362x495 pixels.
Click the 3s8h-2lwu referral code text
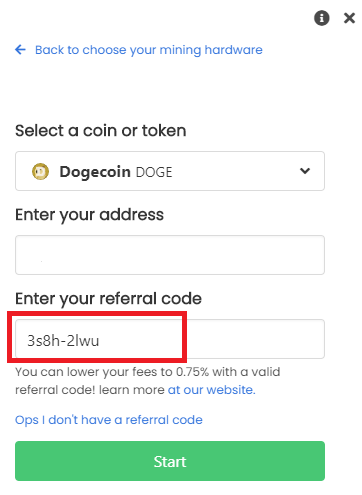63,341
